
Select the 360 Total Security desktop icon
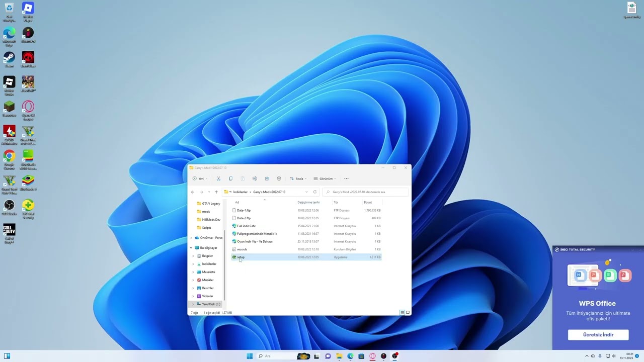(28, 209)
